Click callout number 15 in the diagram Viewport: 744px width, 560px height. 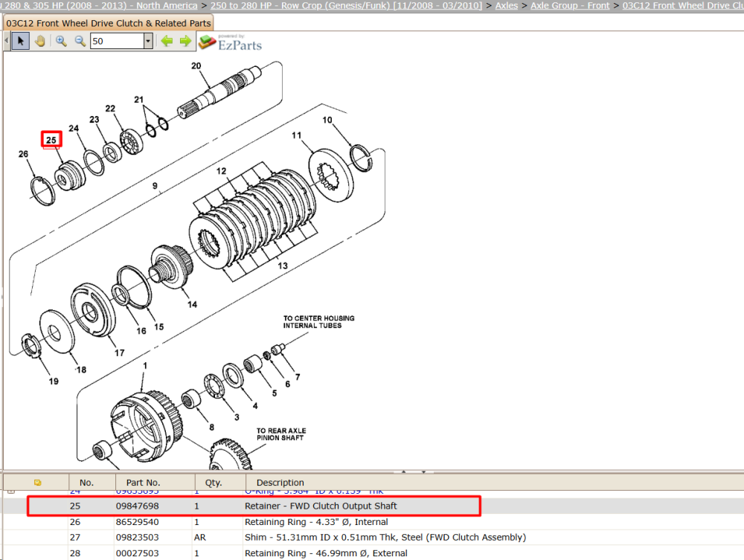(159, 326)
